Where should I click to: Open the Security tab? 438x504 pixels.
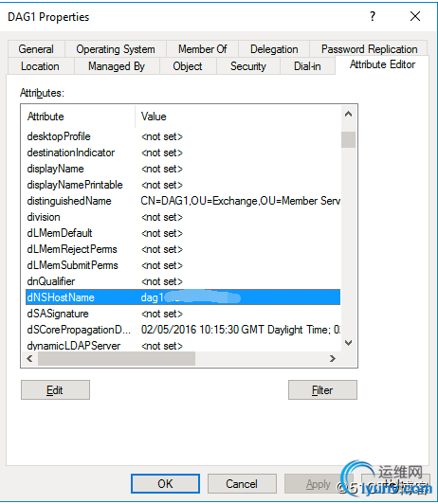click(248, 66)
